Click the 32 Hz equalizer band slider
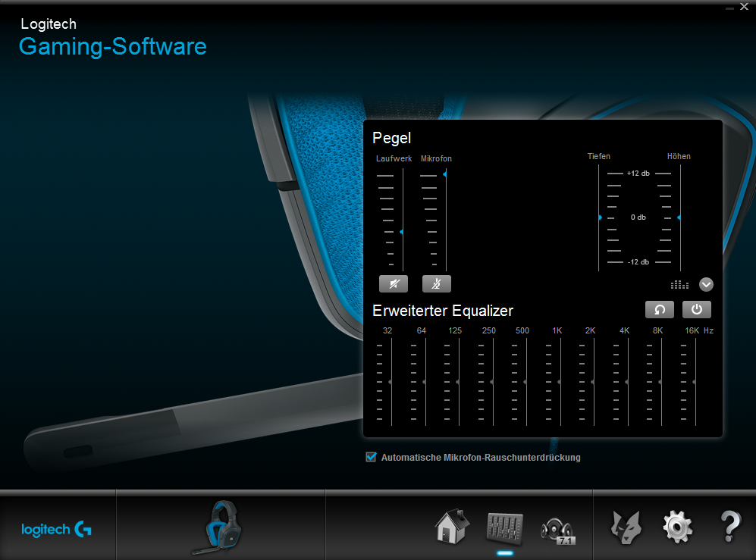This screenshot has width=756, height=560. 391,382
